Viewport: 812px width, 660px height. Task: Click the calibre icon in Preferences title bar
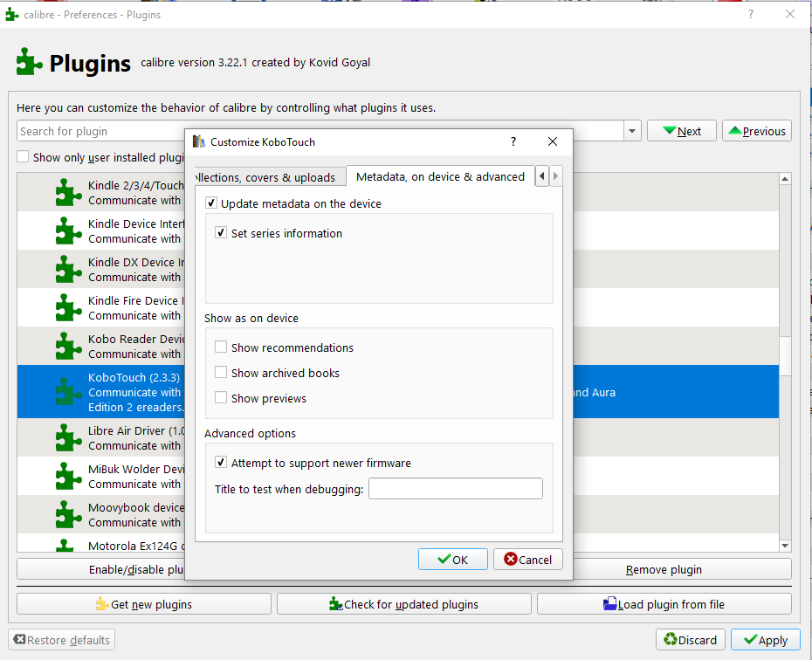coord(12,15)
